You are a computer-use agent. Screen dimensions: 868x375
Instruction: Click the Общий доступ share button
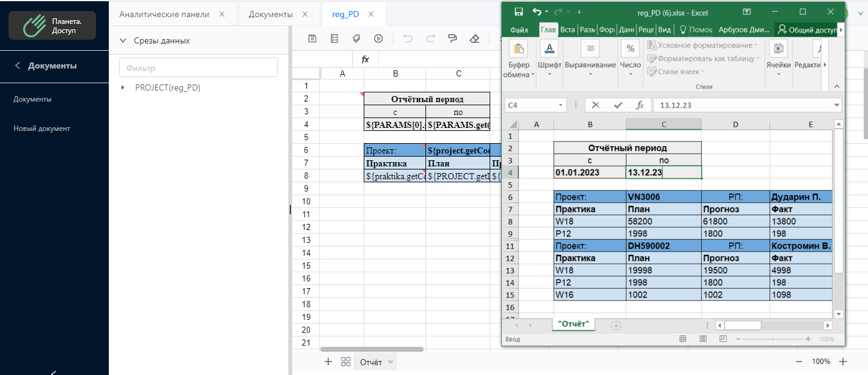[x=807, y=29]
